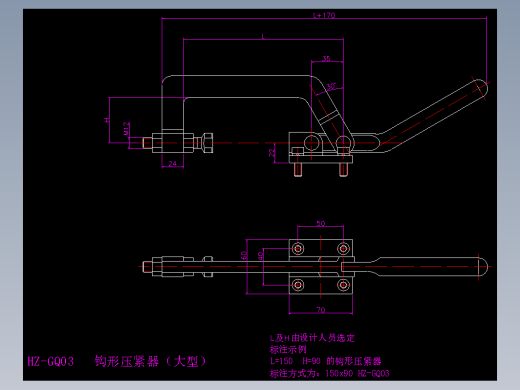
Task: Click the note line L及H由设计人员选定
Action: click(x=312, y=338)
